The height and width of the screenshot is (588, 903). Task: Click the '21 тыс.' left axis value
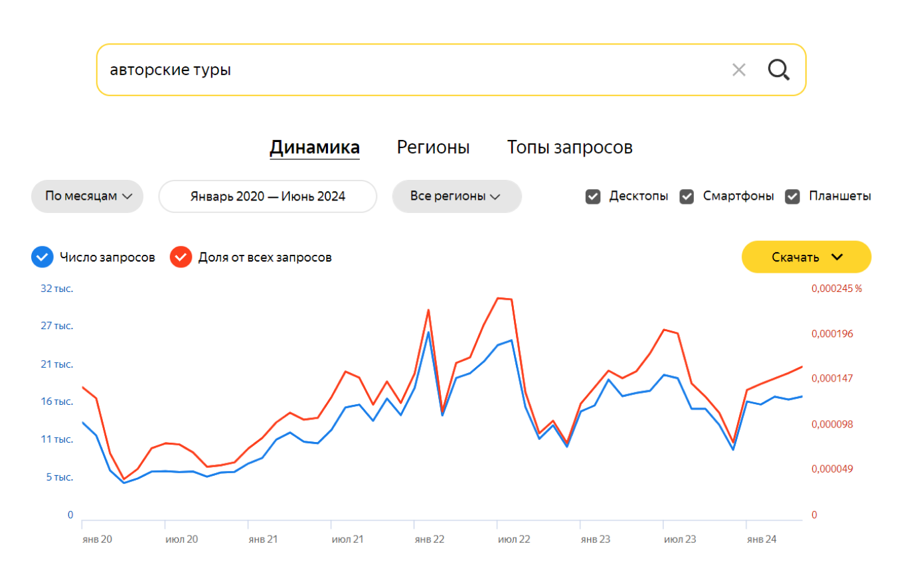56,364
